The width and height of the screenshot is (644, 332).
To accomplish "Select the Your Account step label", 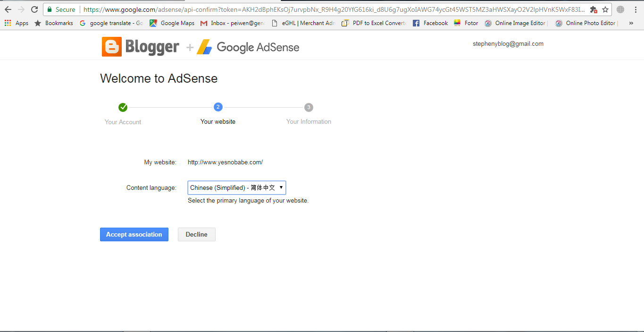I will point(123,122).
